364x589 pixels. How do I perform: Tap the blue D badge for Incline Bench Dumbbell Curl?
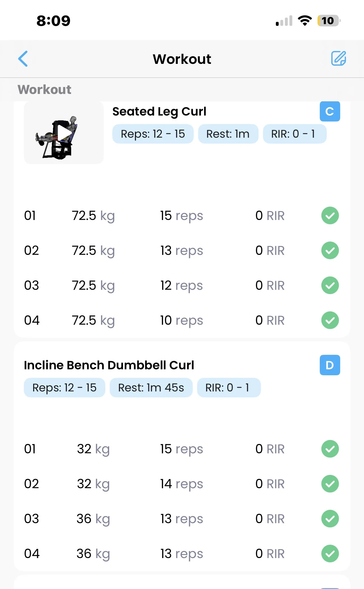click(330, 365)
